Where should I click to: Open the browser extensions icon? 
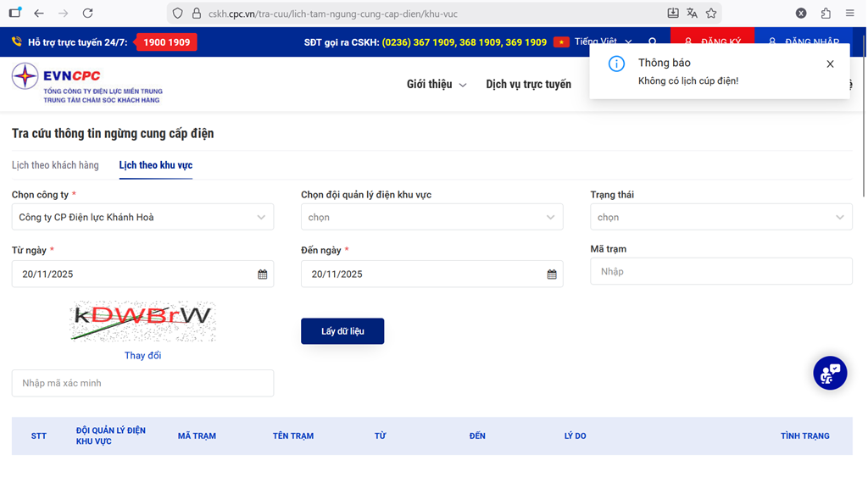[826, 14]
